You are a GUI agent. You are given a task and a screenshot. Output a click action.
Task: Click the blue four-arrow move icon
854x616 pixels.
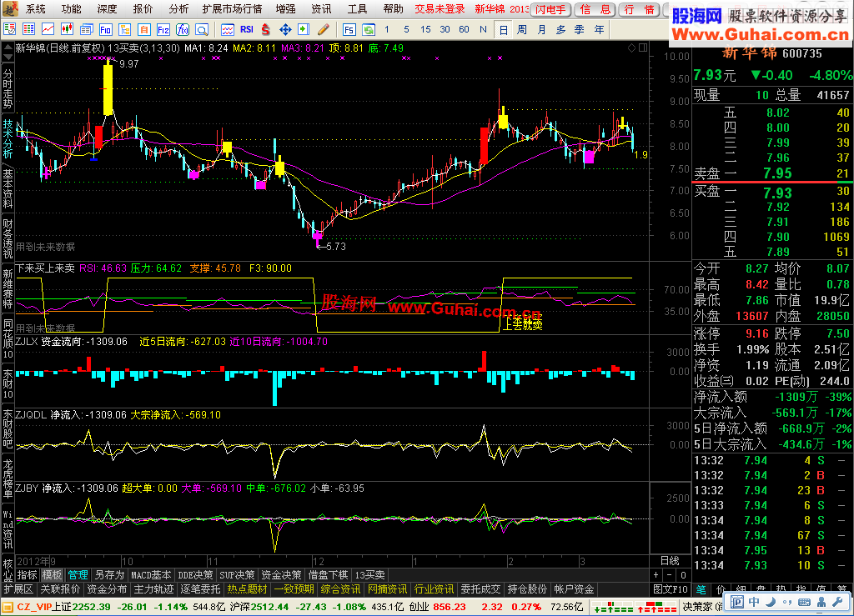pyautogui.click(x=285, y=29)
